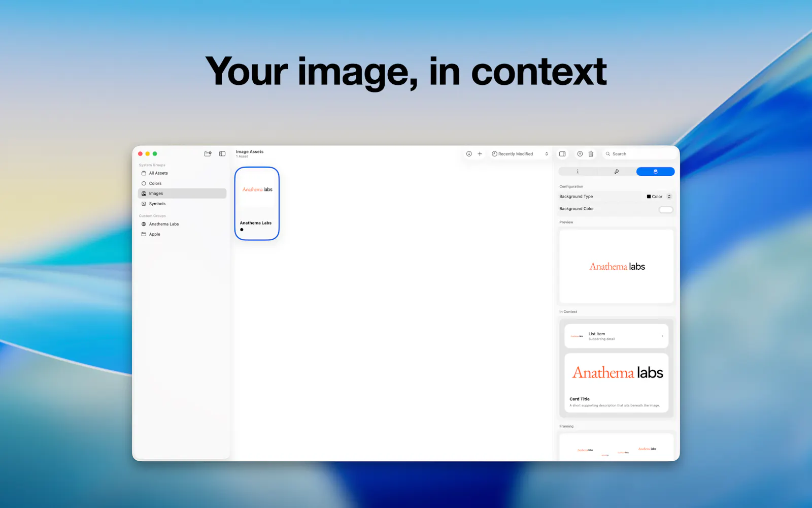Click the trash delete icon
This screenshot has width=812, height=508.
591,153
